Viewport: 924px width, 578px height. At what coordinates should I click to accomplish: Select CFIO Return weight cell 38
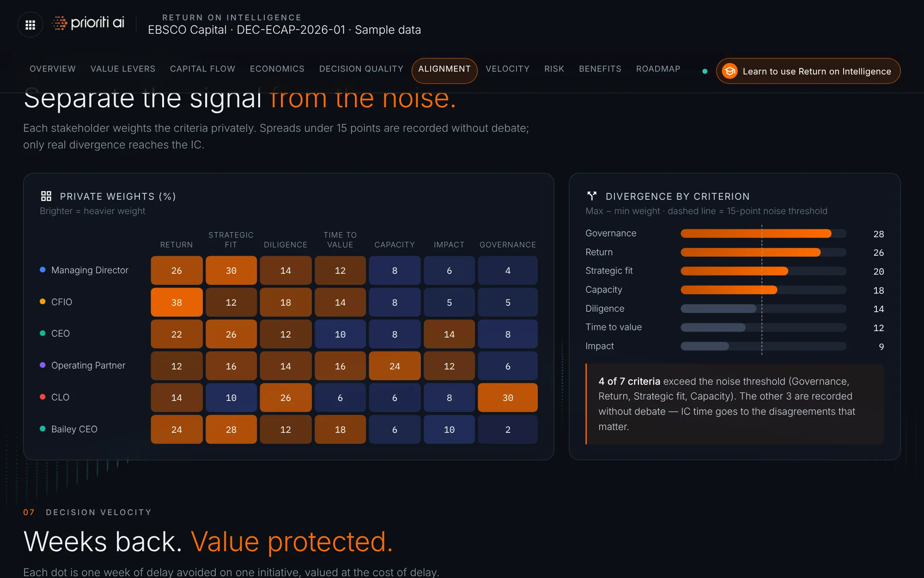(x=176, y=302)
